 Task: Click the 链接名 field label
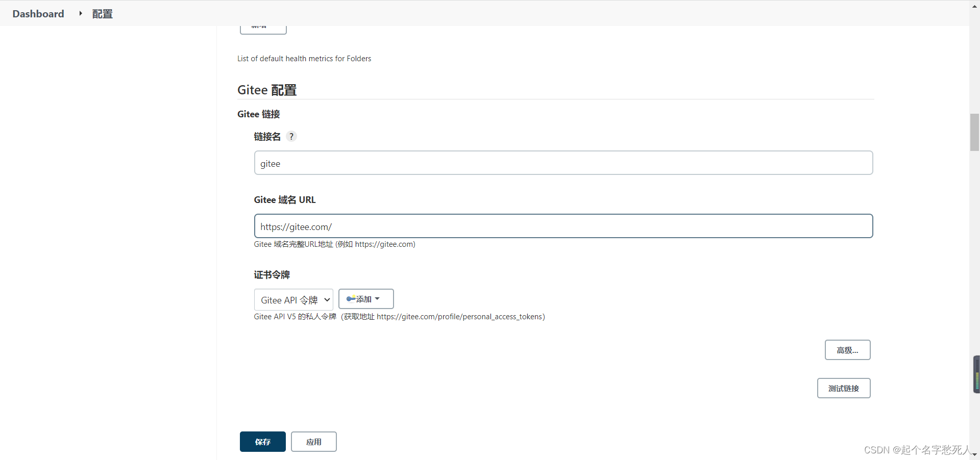pyautogui.click(x=267, y=136)
